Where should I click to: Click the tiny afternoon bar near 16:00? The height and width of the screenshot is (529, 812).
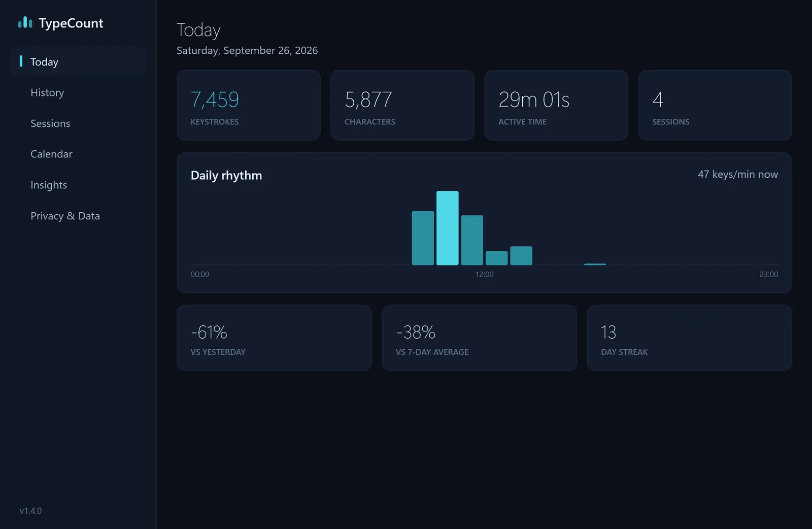coord(595,264)
